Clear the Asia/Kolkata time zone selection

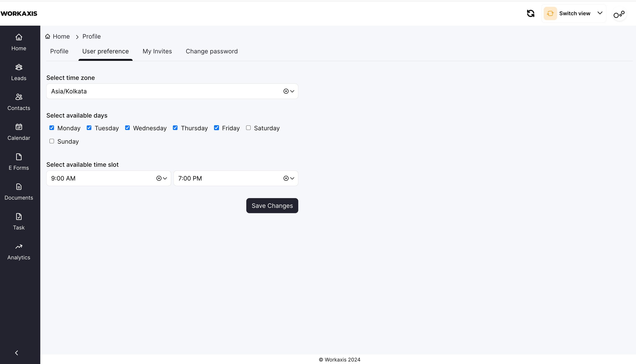click(x=286, y=91)
